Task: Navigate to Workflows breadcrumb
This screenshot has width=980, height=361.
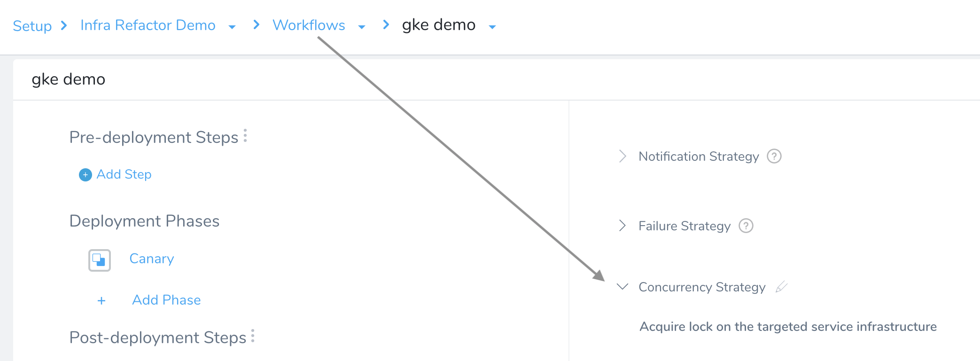Action: click(x=309, y=25)
